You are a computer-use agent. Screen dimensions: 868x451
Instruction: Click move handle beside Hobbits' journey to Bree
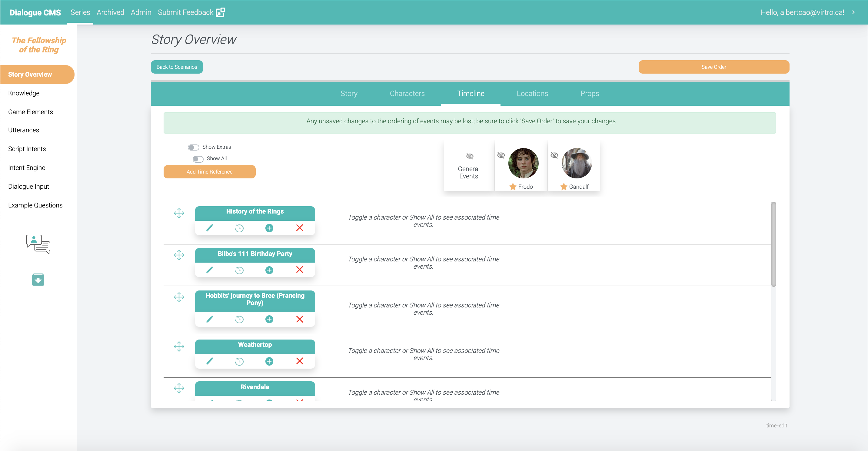179,297
